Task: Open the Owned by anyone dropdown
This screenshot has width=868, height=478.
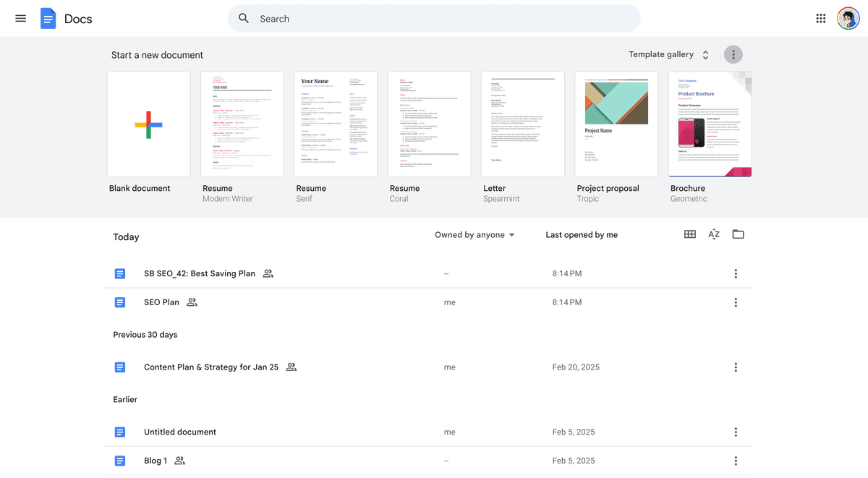Action: coord(475,235)
